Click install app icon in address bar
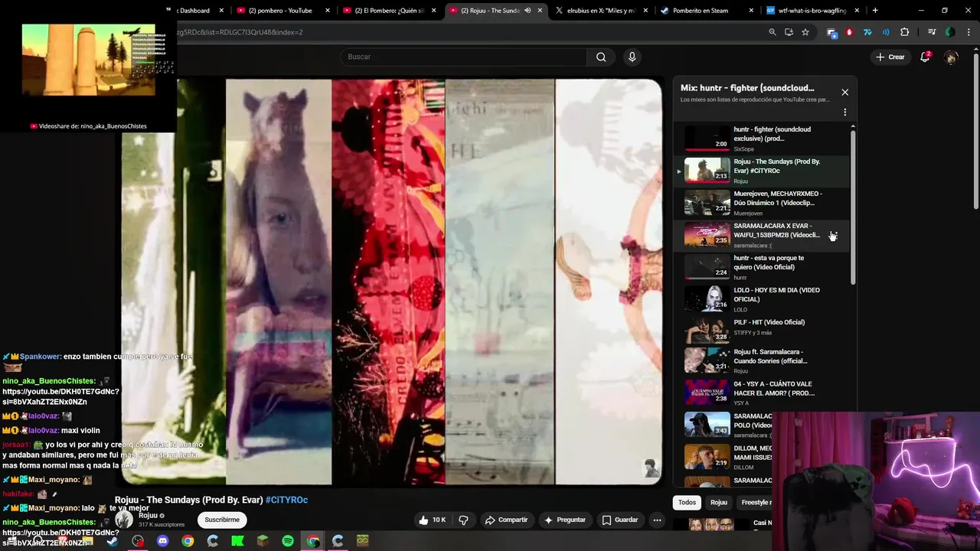Image resolution: width=980 pixels, height=551 pixels. click(x=789, y=32)
